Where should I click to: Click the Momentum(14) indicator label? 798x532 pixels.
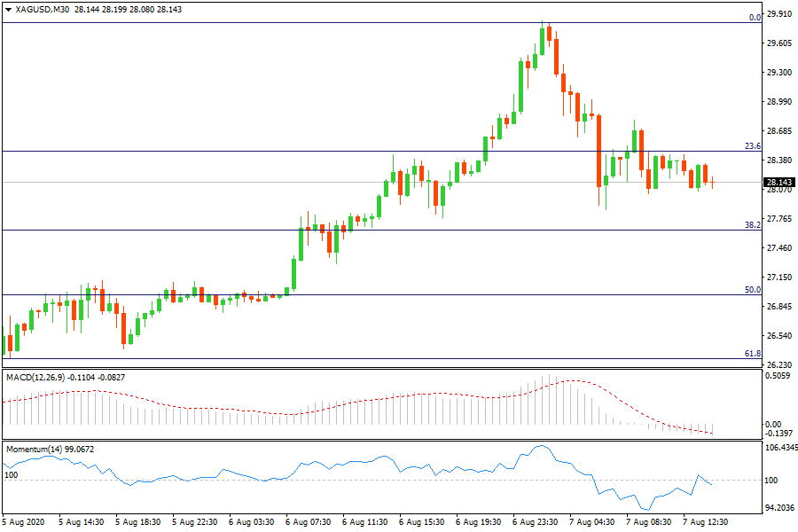coord(35,450)
